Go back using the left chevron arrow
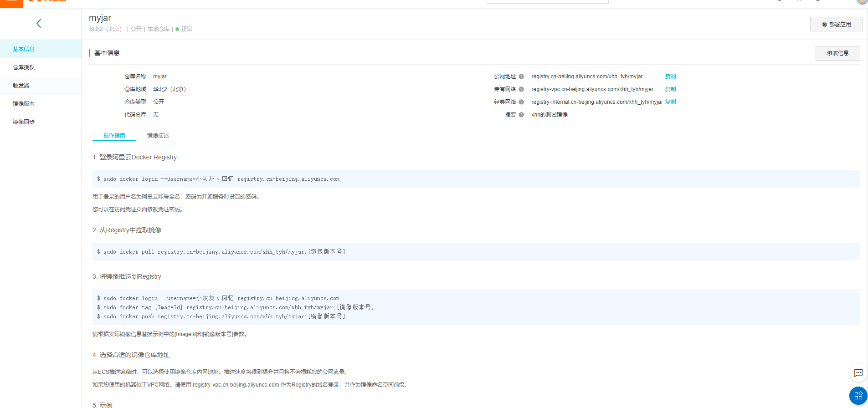Image resolution: width=868 pixels, height=408 pixels. coord(39,24)
